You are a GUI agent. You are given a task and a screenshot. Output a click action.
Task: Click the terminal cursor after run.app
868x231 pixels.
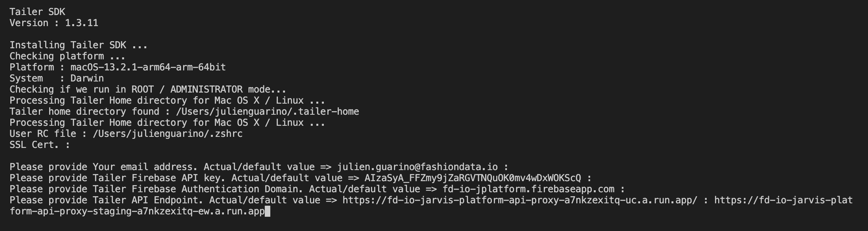pyautogui.click(x=268, y=211)
